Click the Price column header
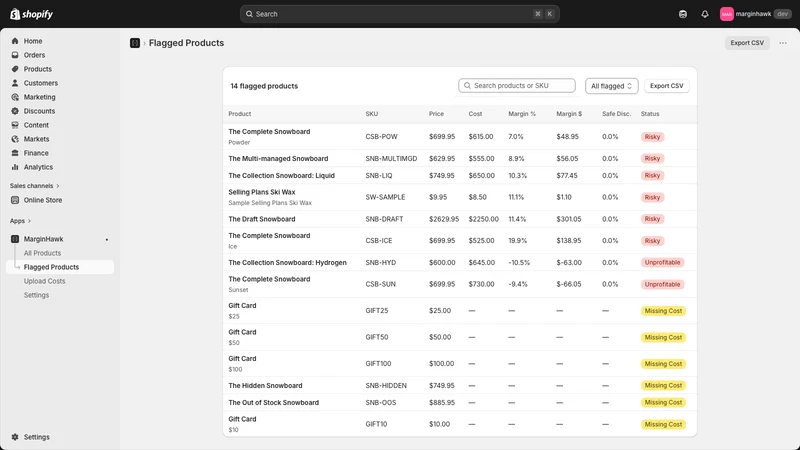800x450 pixels. coord(436,114)
